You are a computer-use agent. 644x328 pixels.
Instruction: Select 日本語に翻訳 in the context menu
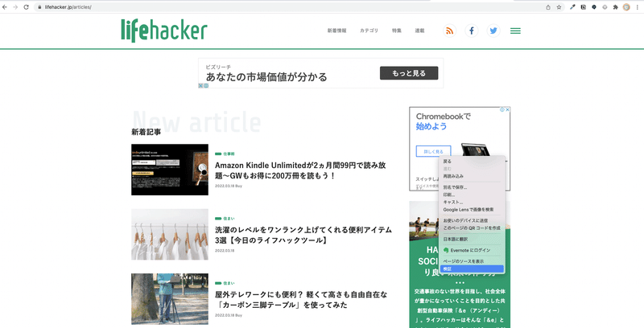click(472, 239)
